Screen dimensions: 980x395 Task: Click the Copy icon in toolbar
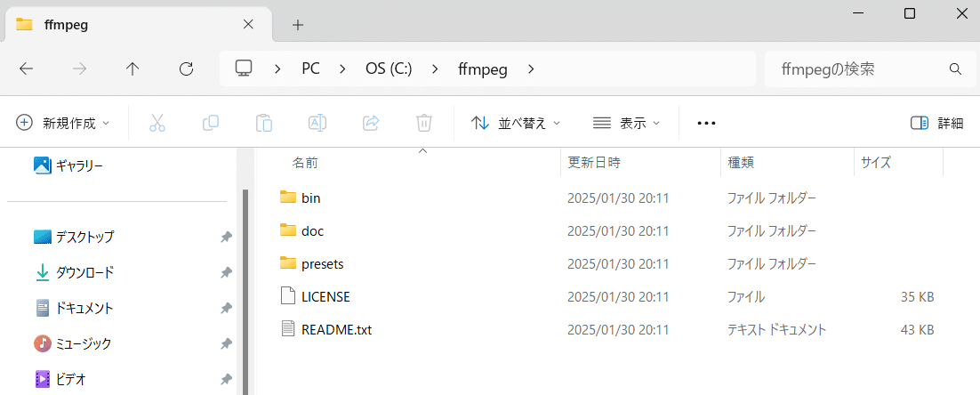(x=211, y=123)
